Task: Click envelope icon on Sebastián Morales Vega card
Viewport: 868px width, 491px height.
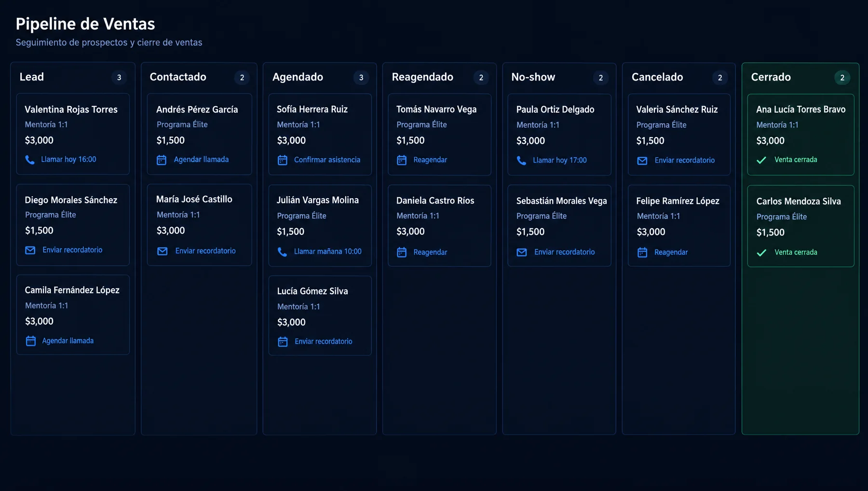Action: pyautogui.click(x=522, y=252)
